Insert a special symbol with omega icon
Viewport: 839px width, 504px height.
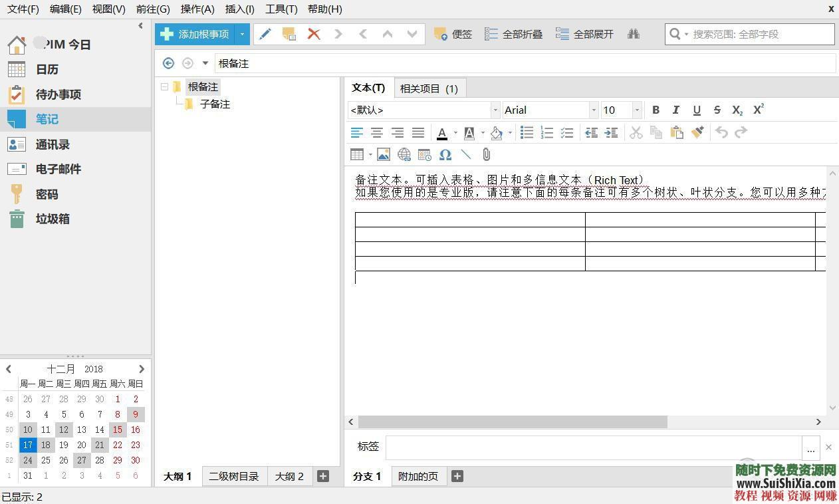[445, 155]
